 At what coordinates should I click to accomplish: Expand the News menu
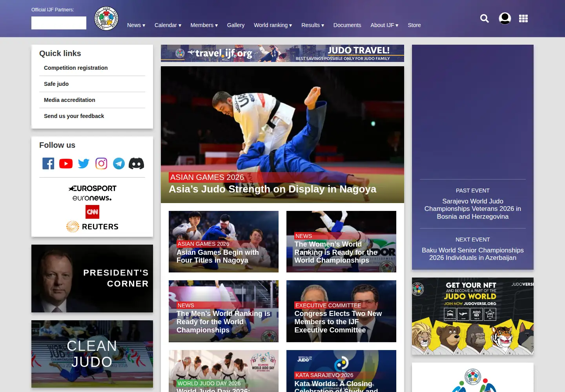[x=136, y=25]
